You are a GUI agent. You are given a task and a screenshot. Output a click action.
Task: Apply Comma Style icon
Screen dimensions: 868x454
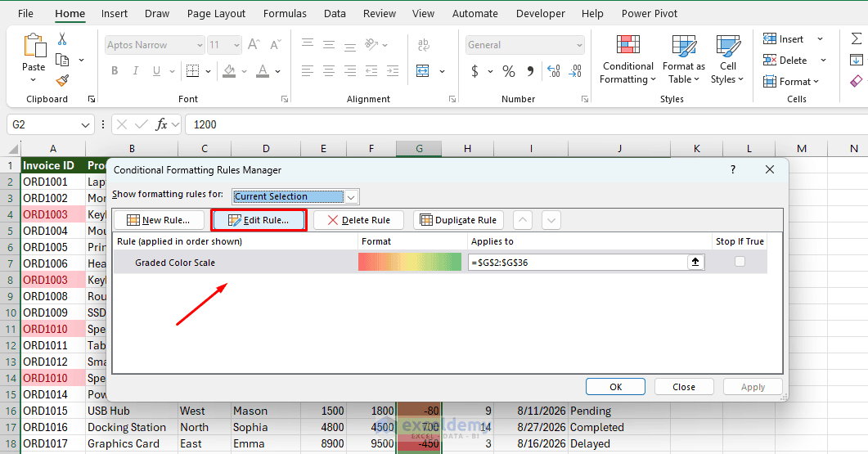point(530,71)
